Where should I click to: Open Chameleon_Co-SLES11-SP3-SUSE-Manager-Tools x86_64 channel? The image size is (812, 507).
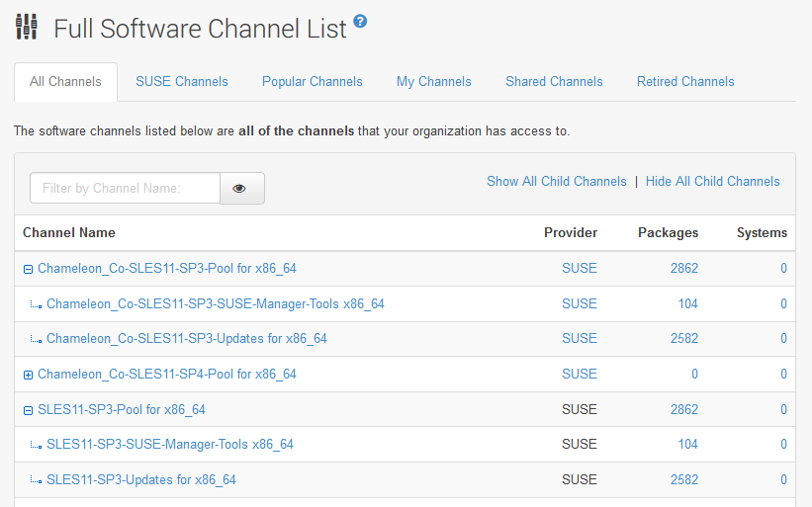(216, 303)
